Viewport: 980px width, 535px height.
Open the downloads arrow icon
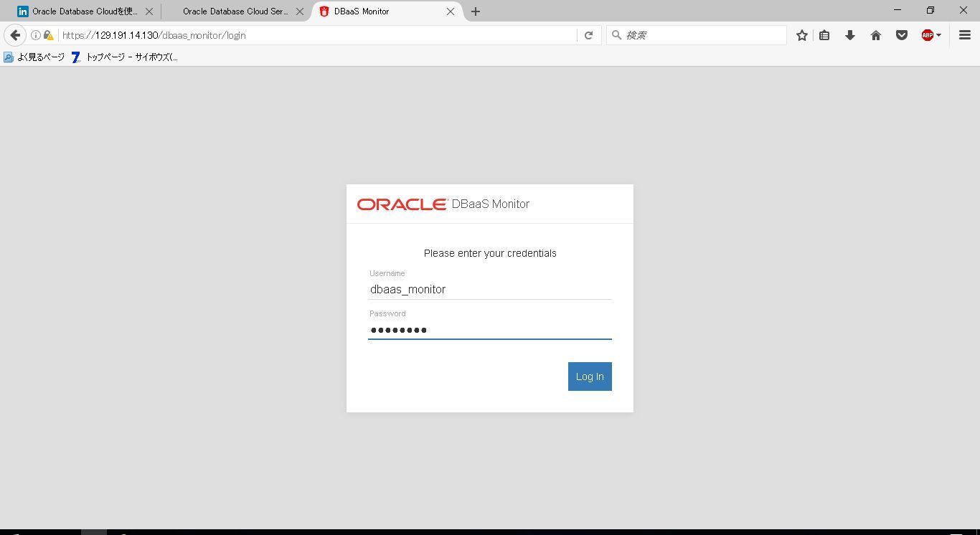pos(850,35)
